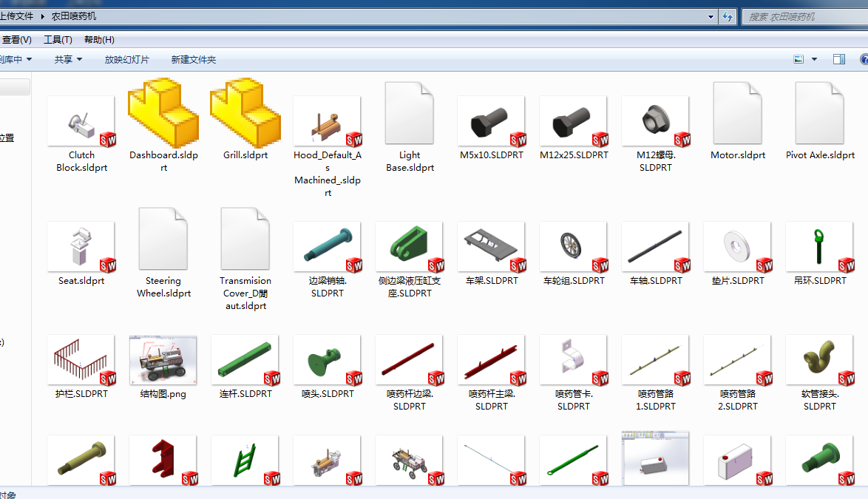The image size is (868, 499).
Task: Select the Grill.sldprt yellow part icon
Action: pyautogui.click(x=245, y=113)
